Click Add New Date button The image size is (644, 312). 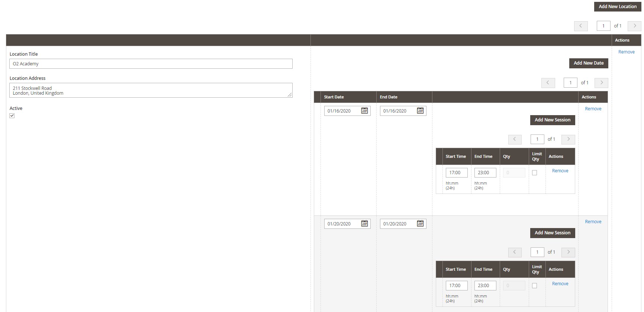[588, 63]
